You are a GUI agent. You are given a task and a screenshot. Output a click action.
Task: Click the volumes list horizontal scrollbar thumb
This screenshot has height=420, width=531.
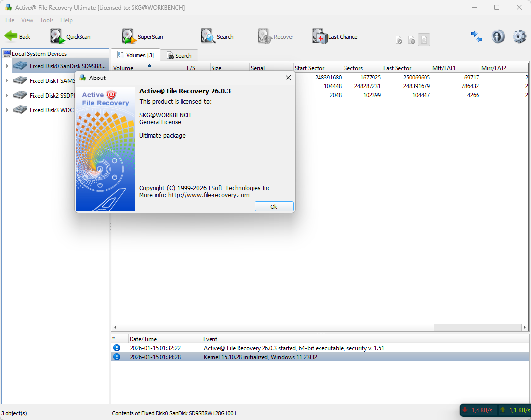(x=276, y=327)
